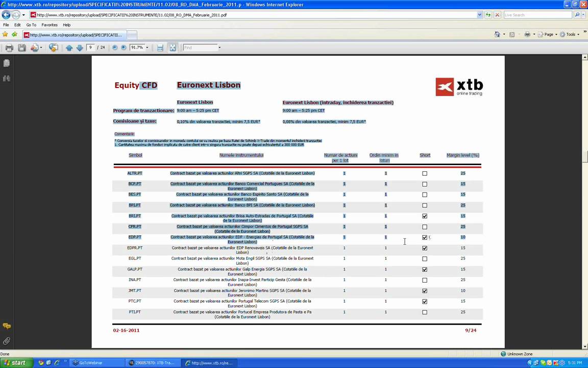Open the Favorites menu

[x=50, y=25]
